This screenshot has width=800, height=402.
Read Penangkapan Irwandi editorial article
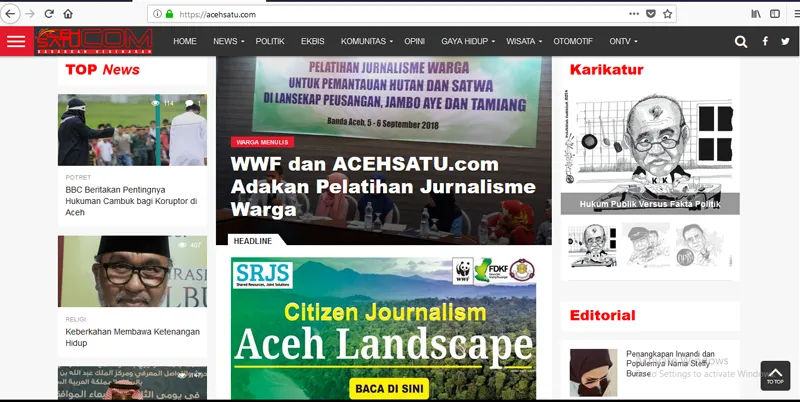(x=670, y=364)
